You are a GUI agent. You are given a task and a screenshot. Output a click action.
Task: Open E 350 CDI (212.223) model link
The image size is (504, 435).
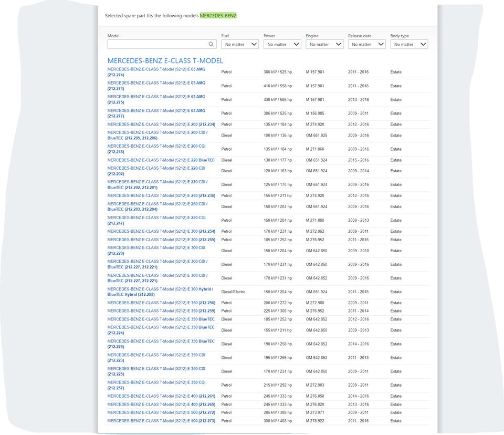coord(156,357)
